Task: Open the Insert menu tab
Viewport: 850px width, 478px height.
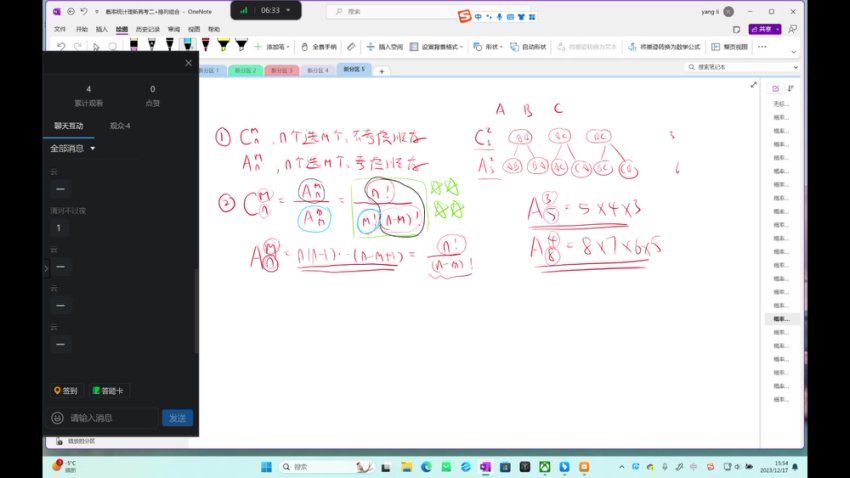Action: (x=101, y=30)
